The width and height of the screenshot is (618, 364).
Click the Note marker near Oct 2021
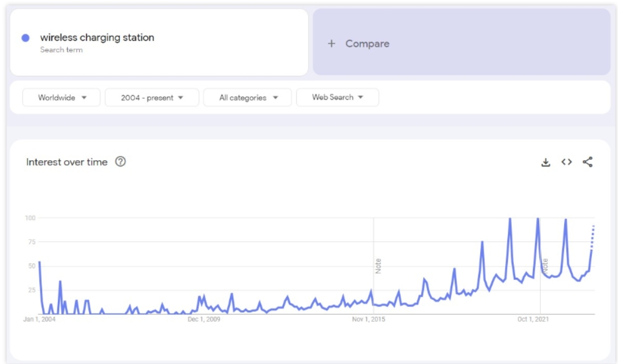(545, 266)
